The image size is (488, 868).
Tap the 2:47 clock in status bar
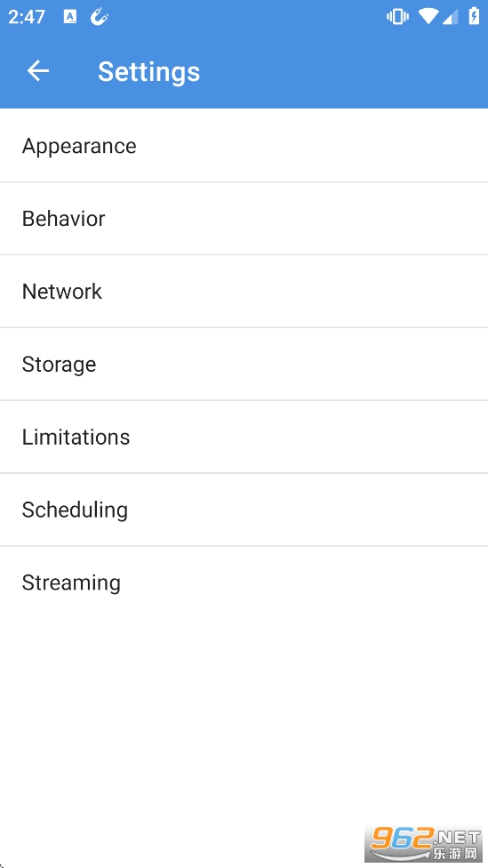tap(27, 17)
